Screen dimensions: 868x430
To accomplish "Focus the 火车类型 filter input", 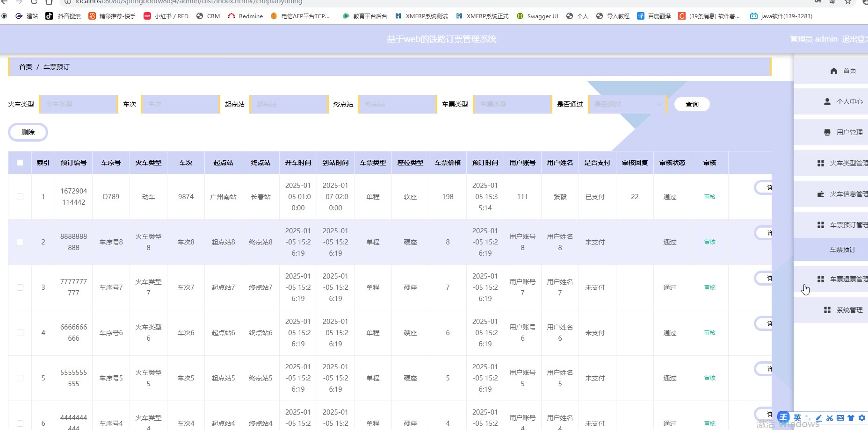I will 78,104.
